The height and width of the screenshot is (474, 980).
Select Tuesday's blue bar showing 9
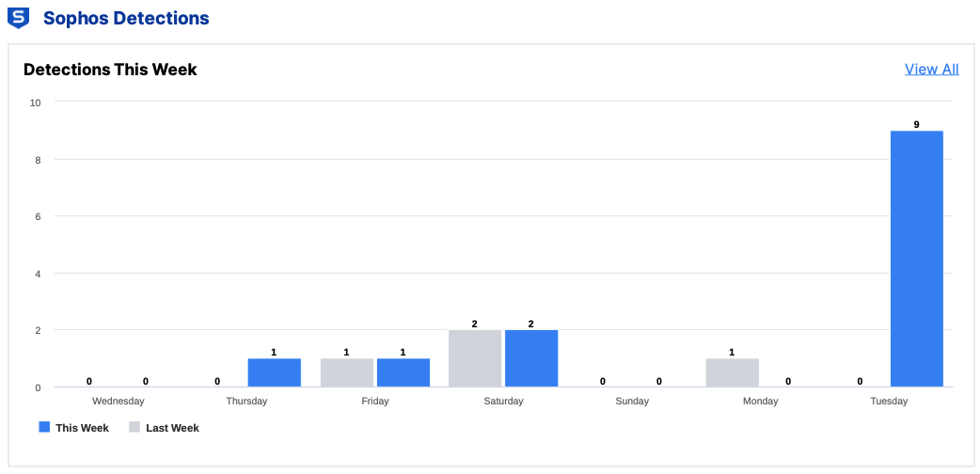pyautogui.click(x=916, y=259)
